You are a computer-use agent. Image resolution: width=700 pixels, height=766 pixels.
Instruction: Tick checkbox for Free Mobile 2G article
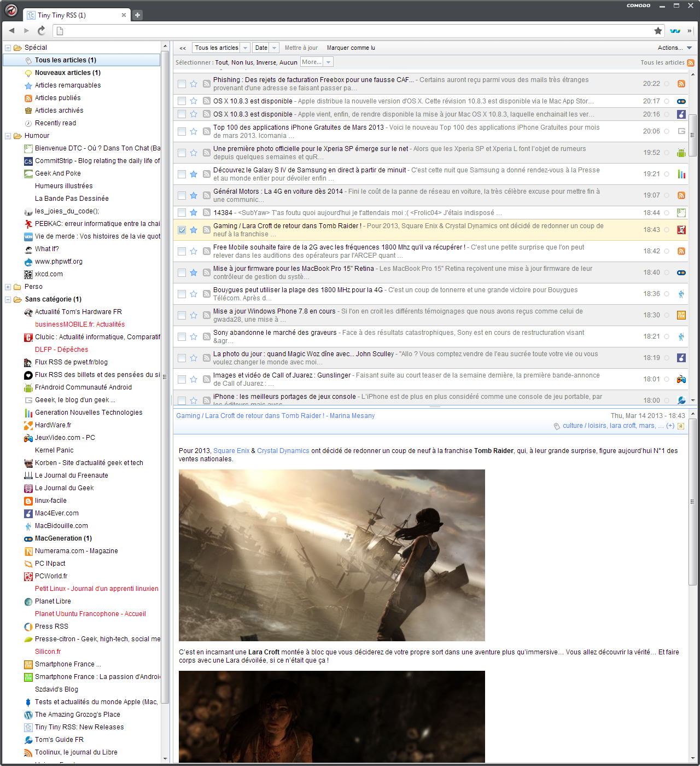(182, 251)
